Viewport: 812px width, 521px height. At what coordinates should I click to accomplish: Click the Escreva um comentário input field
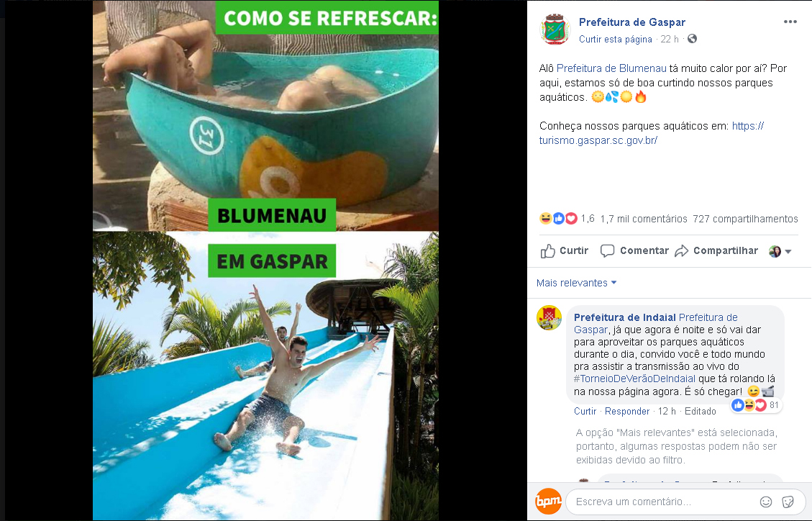point(660,502)
